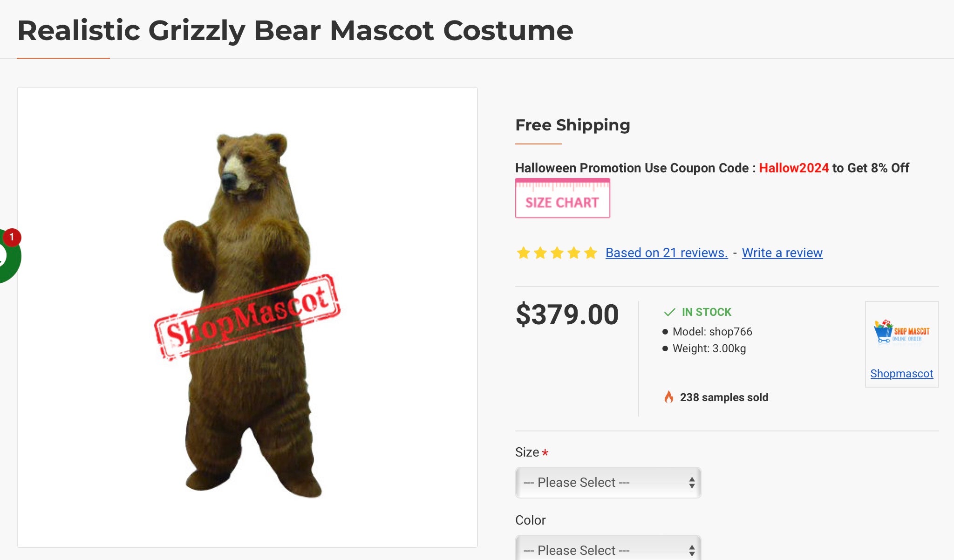Click the Size dropdown arrow stepper
The height and width of the screenshot is (560, 954).
pos(692,483)
